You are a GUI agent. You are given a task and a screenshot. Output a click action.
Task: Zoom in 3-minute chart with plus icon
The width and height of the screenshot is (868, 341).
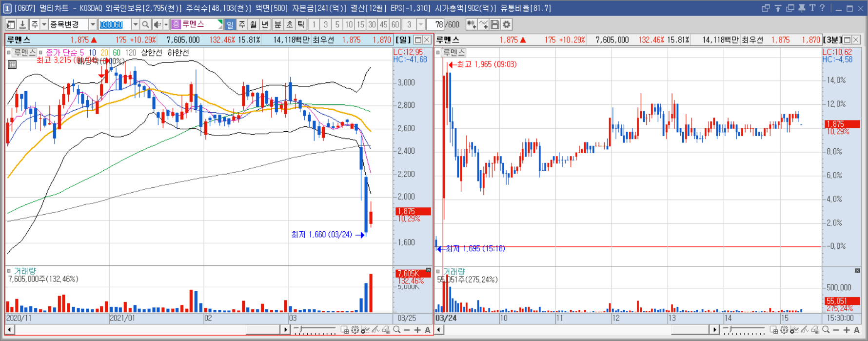point(847,330)
